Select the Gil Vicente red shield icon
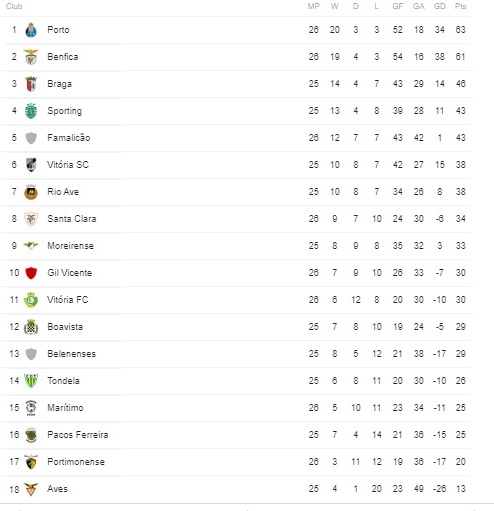494x511 pixels. point(31,273)
